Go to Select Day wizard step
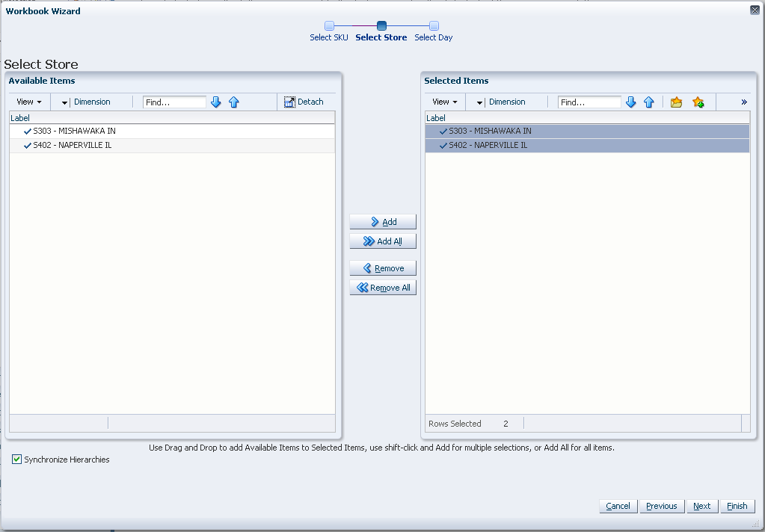The image size is (765, 532). [434, 31]
